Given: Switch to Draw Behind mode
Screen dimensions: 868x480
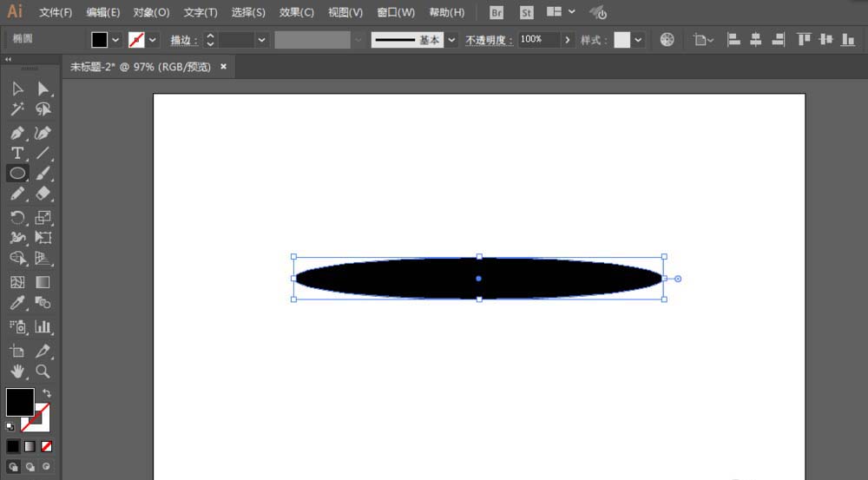Looking at the screenshot, I should [x=30, y=467].
